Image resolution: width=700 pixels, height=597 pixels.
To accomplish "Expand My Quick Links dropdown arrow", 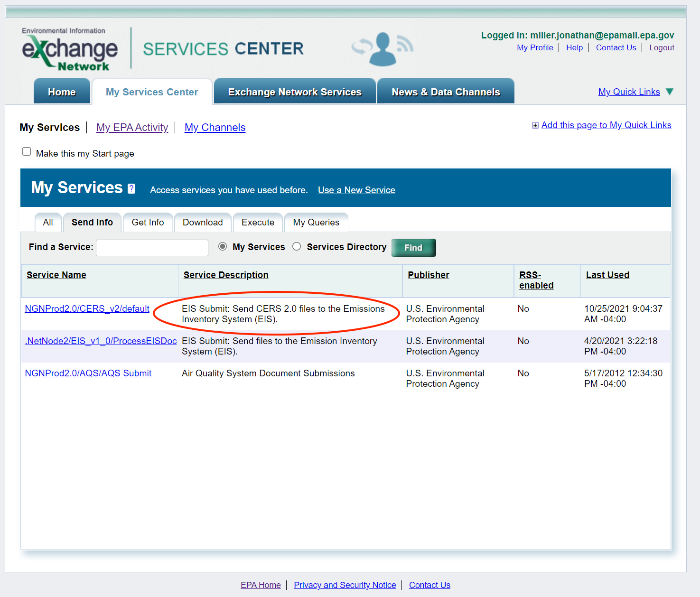I will [x=670, y=92].
